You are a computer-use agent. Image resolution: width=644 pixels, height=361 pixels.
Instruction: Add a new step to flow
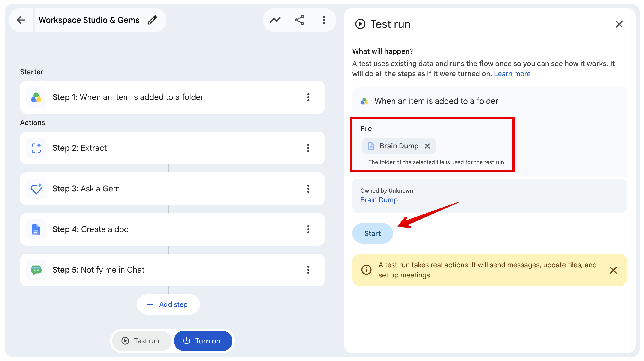pos(168,304)
